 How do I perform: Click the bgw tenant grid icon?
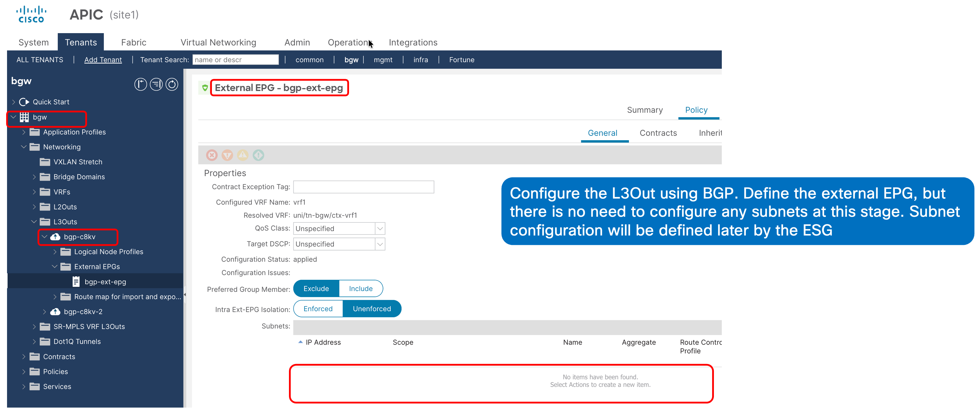[24, 117]
